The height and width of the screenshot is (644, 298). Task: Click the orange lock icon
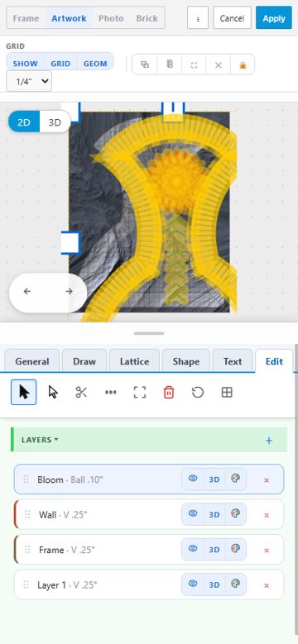click(x=243, y=64)
